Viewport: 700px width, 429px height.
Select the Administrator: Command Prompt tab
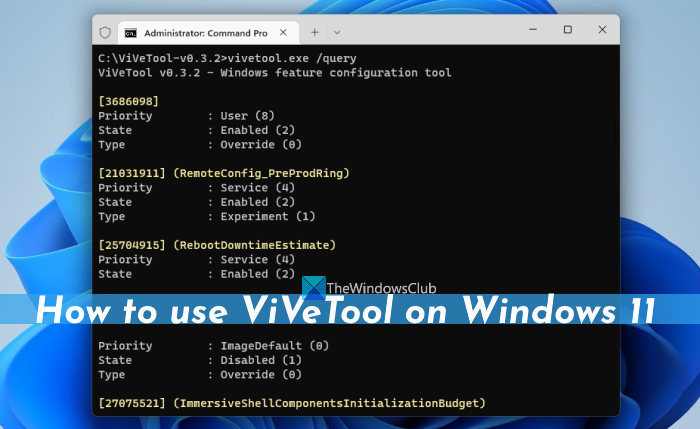coord(208,33)
